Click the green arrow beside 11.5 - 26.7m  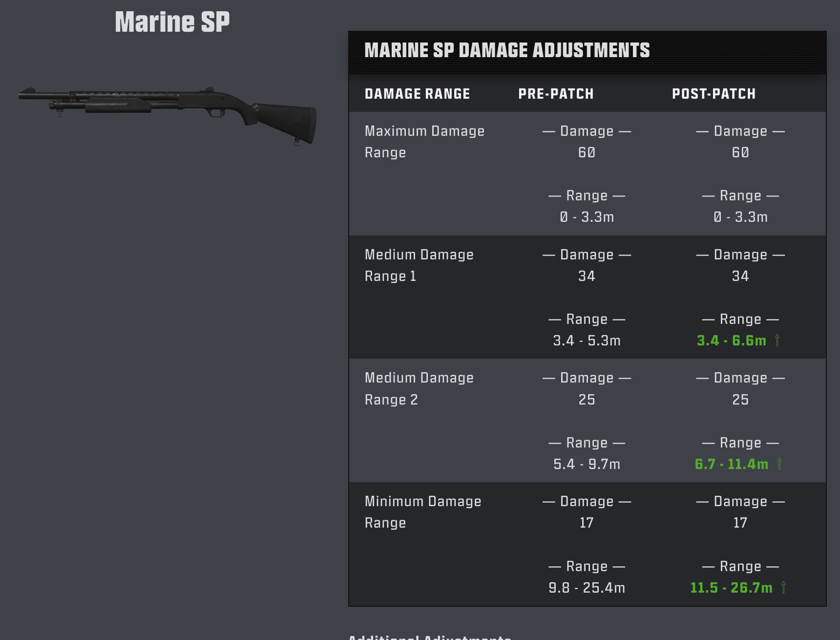[783, 587]
